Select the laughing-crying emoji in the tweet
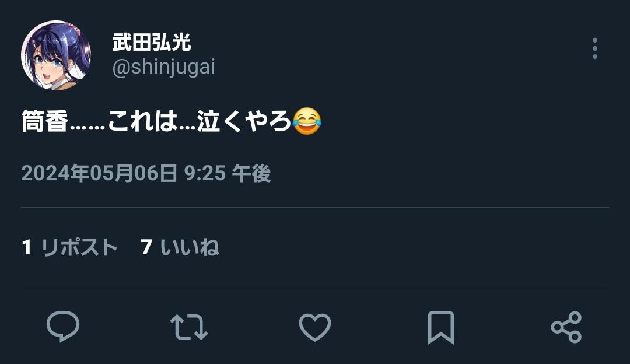Viewport: 630px width, 364px height. tap(307, 121)
